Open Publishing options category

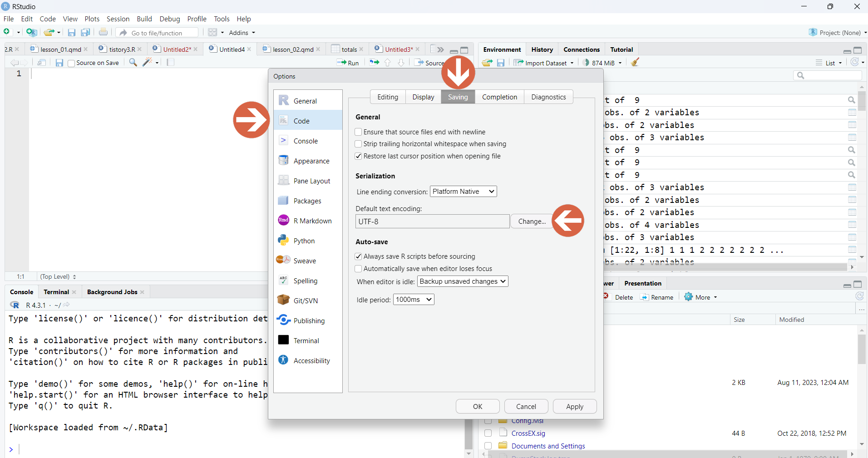308,320
